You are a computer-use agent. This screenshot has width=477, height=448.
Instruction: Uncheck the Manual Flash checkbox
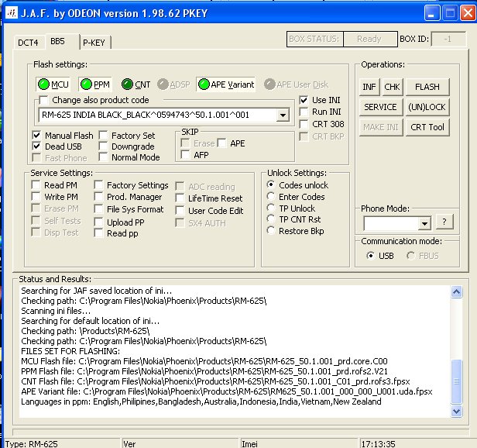coord(36,135)
